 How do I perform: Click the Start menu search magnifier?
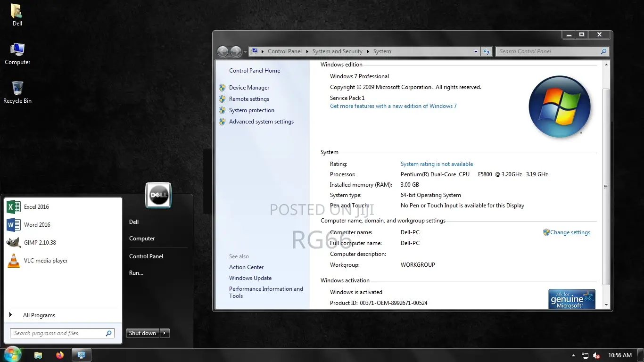click(x=109, y=333)
